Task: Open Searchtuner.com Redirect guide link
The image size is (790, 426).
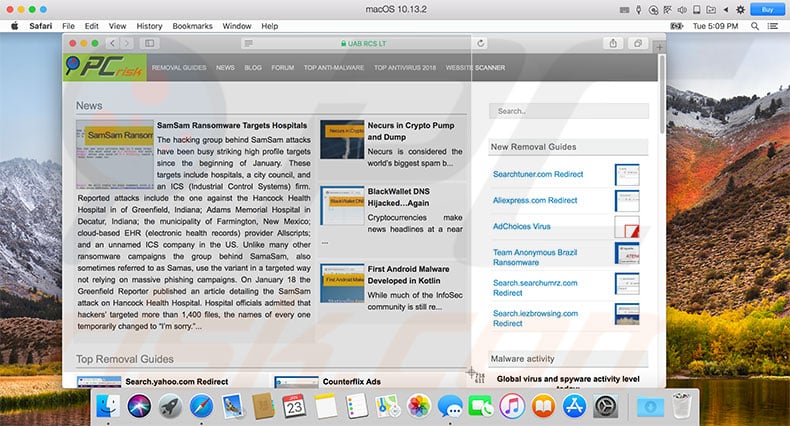Action: click(538, 174)
